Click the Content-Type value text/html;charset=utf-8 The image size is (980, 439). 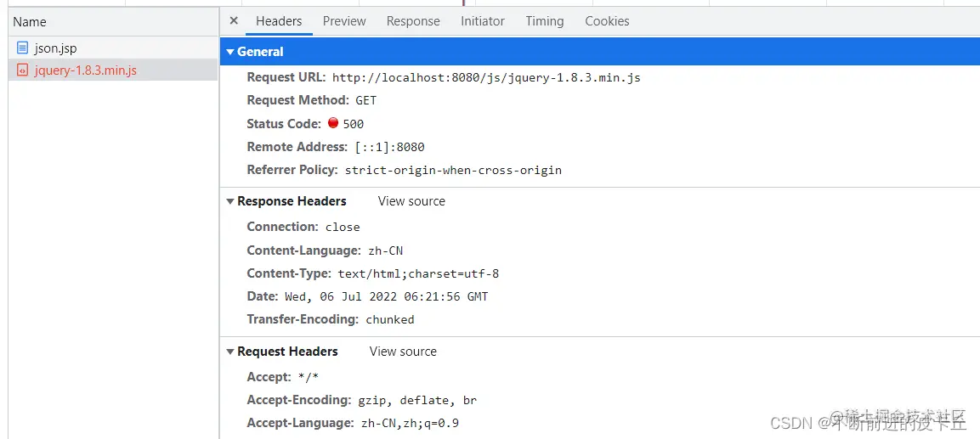click(418, 274)
